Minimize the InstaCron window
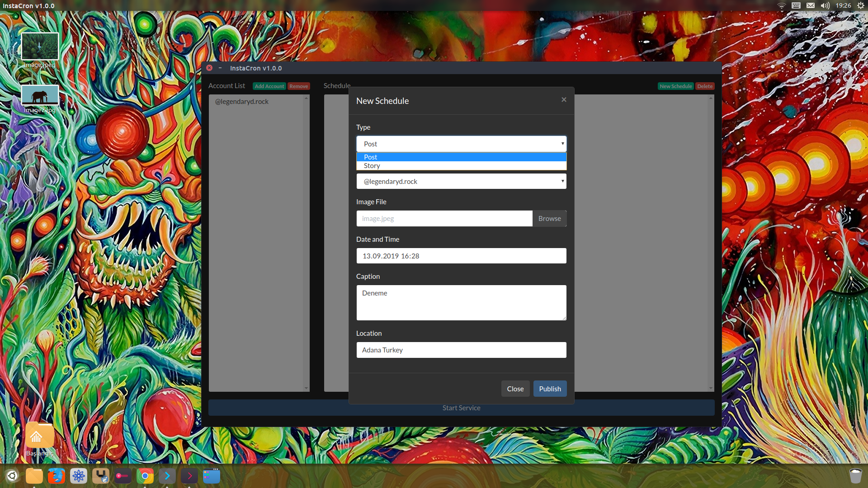Screen dimensions: 868x488 [220, 68]
